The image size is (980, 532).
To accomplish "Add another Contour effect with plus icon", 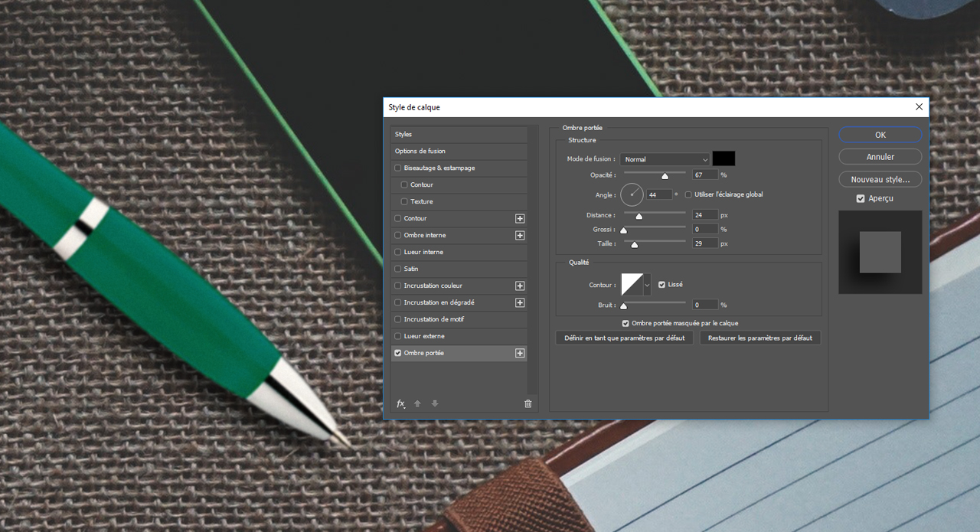I will coord(520,218).
